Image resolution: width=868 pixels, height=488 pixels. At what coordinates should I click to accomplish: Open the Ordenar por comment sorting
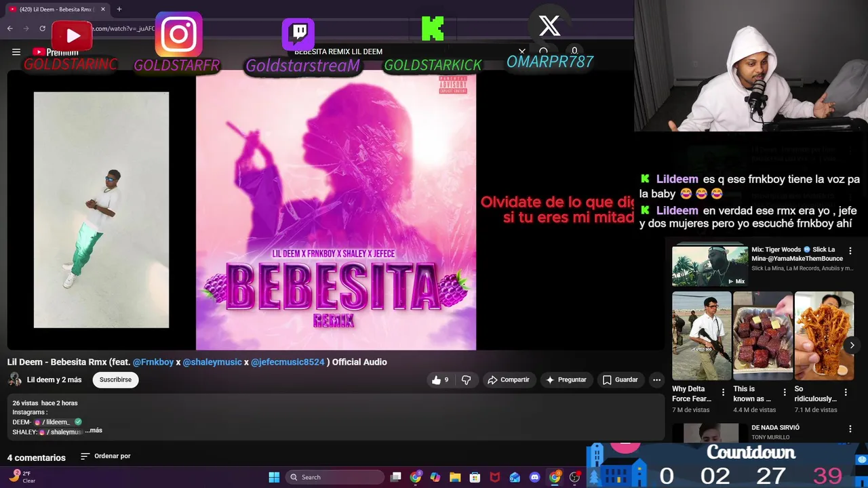click(106, 456)
